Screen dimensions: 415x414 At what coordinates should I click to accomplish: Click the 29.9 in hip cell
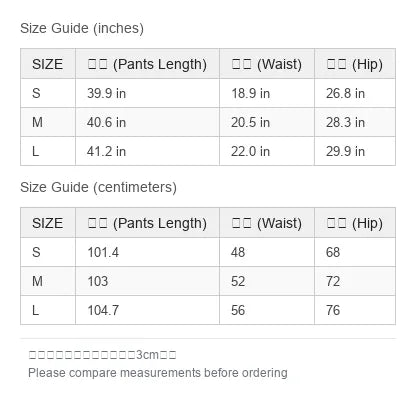pyautogui.click(x=355, y=151)
